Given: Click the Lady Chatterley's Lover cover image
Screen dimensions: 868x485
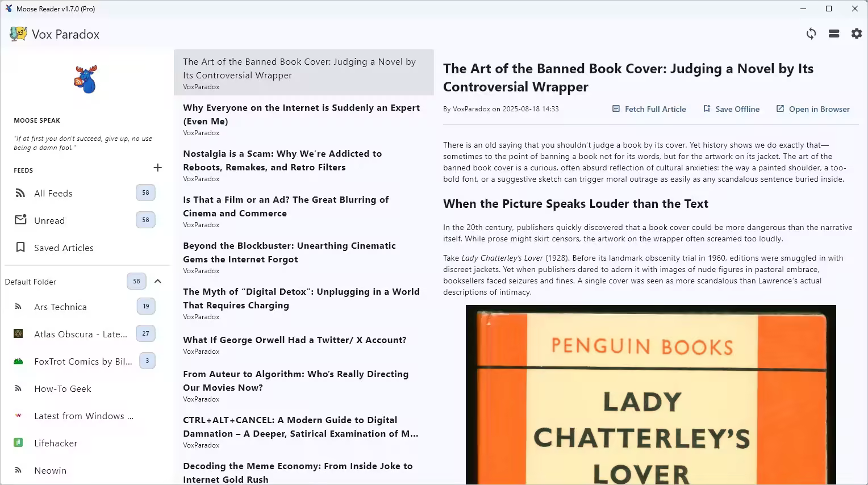Looking at the screenshot, I should [651, 395].
